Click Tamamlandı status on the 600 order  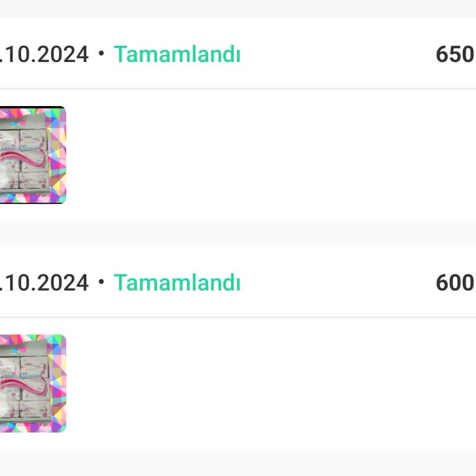click(177, 283)
